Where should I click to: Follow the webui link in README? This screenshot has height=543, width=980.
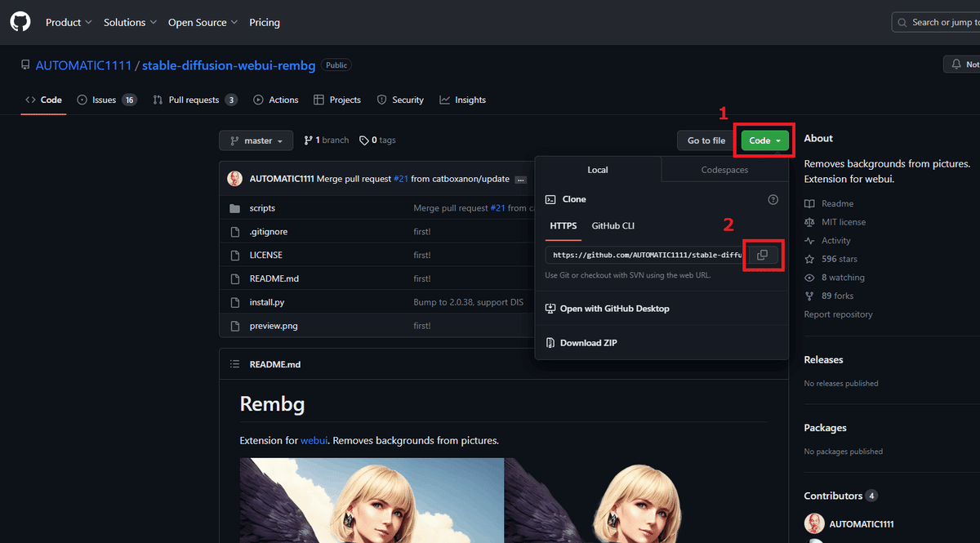point(314,440)
